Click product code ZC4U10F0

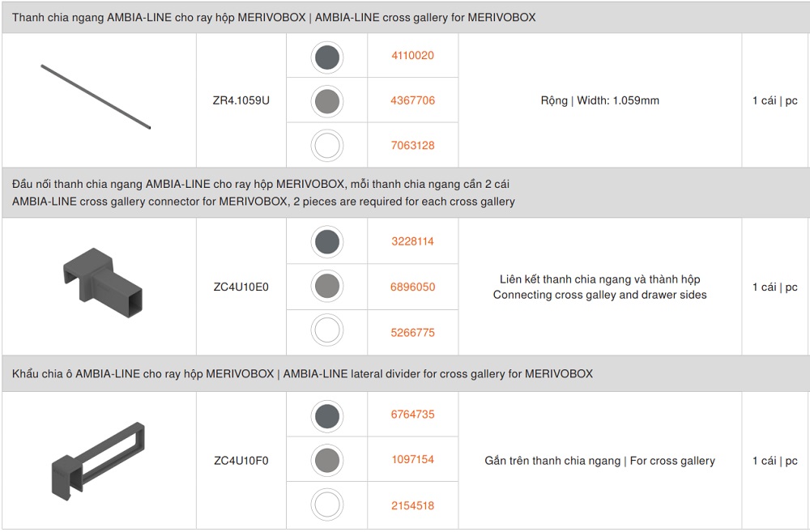click(x=241, y=461)
